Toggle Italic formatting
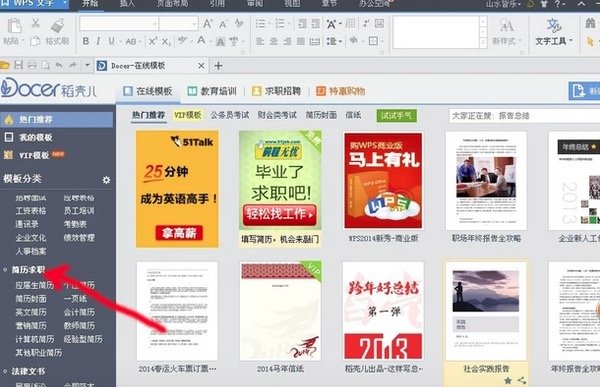 (x=98, y=41)
